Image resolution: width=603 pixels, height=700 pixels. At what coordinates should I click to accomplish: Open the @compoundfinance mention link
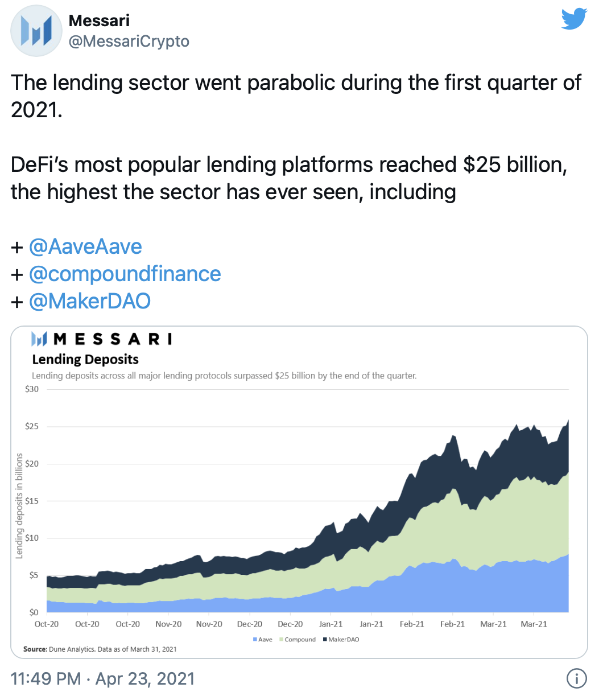(x=125, y=274)
